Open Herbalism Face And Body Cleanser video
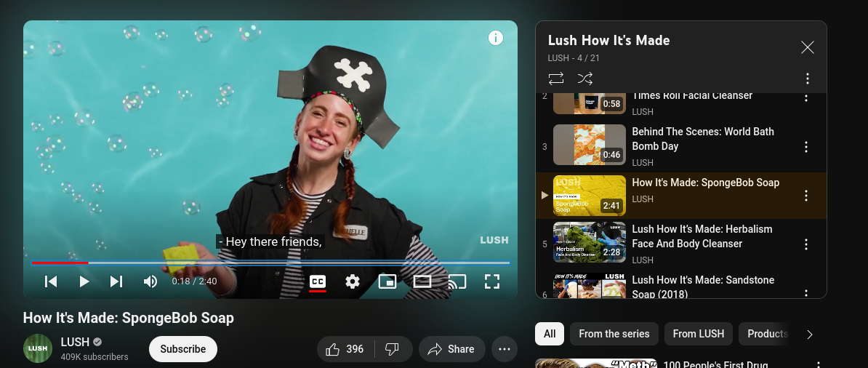Screen dimensions: 868x368 pos(702,236)
